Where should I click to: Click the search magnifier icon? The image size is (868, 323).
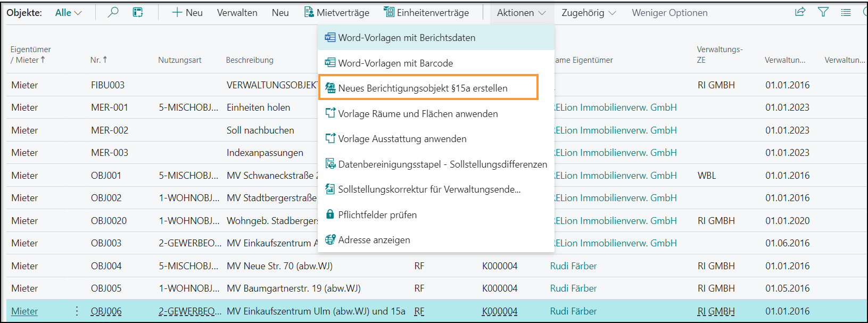[x=113, y=12]
